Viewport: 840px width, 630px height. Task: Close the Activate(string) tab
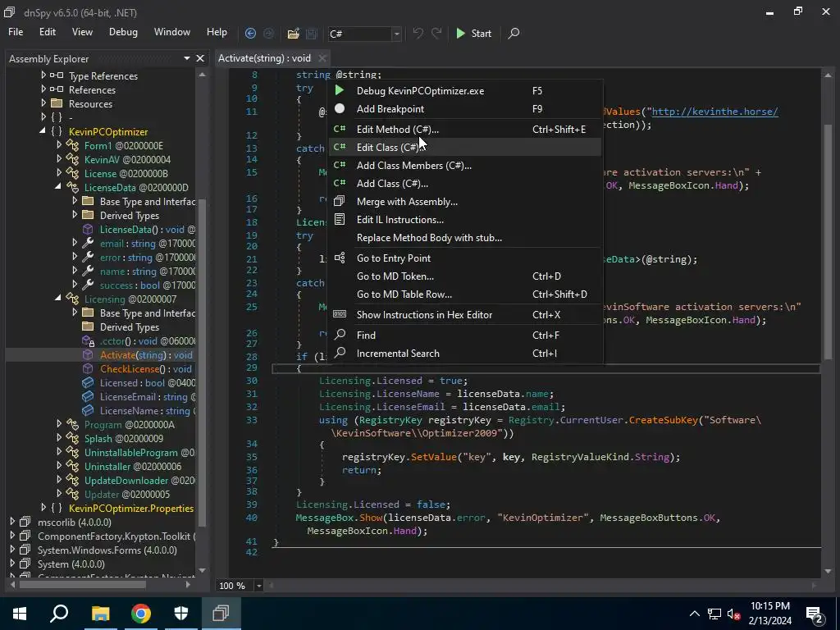point(322,58)
